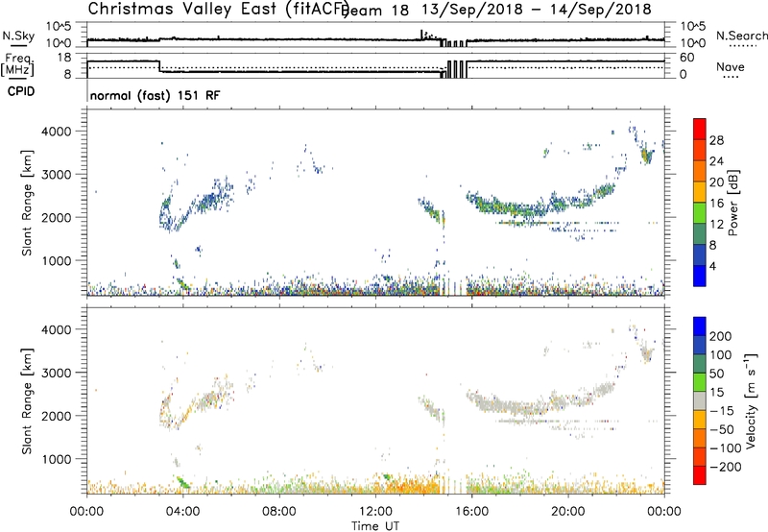The width and height of the screenshot is (768, 532).
Task: Click the 2000 range tick of the velocity panel
Action: (57, 416)
